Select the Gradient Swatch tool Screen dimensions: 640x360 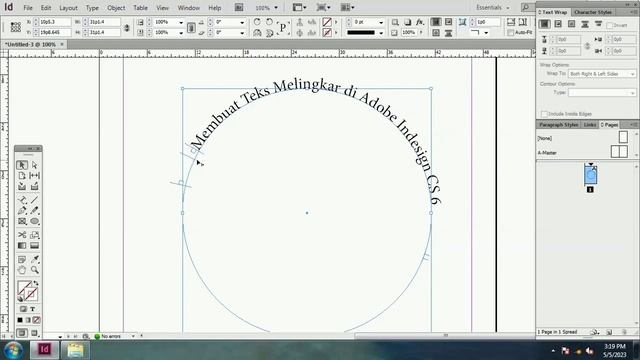(22, 246)
